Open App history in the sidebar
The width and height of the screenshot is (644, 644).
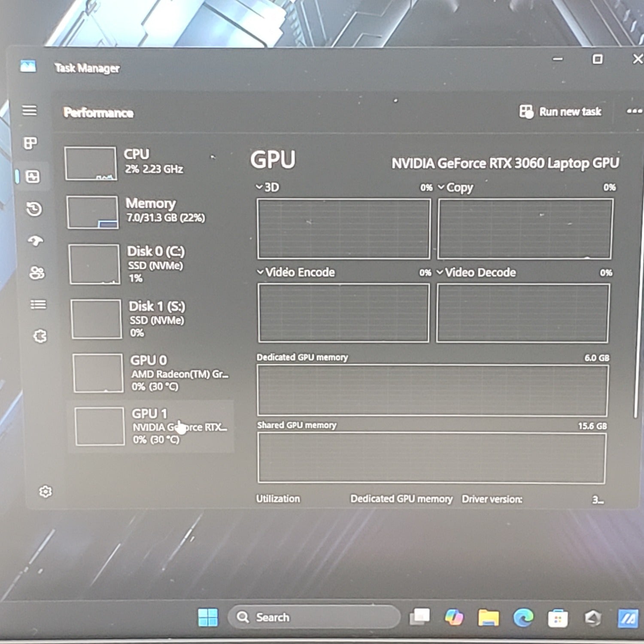[x=34, y=209]
